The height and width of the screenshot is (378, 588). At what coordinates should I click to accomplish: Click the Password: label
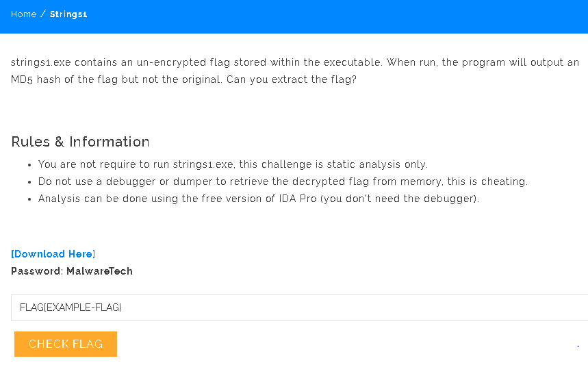[x=37, y=271]
